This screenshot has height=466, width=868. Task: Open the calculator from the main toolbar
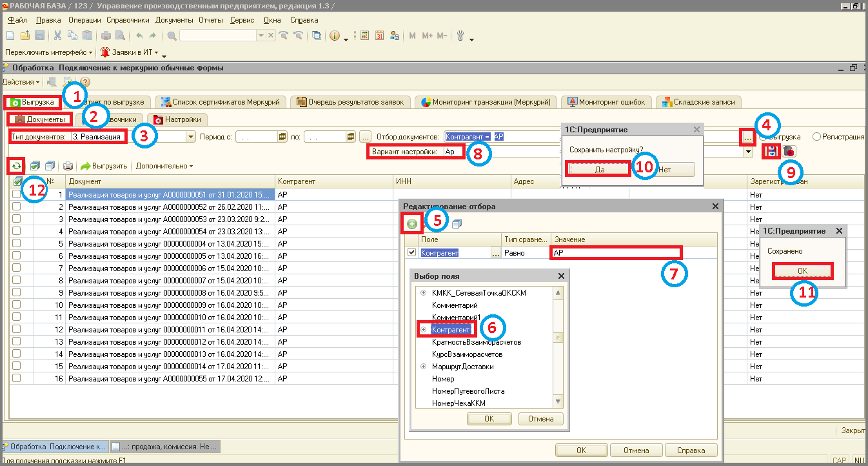[364, 36]
